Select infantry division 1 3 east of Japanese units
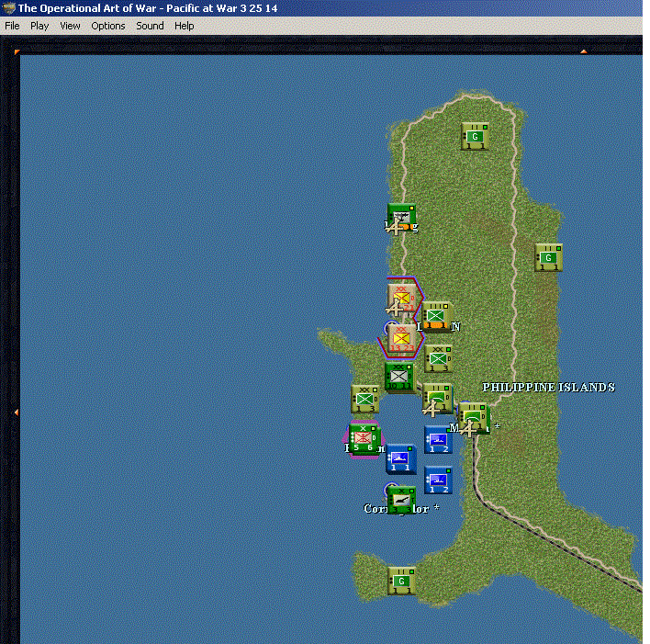650x644 pixels. click(x=438, y=358)
